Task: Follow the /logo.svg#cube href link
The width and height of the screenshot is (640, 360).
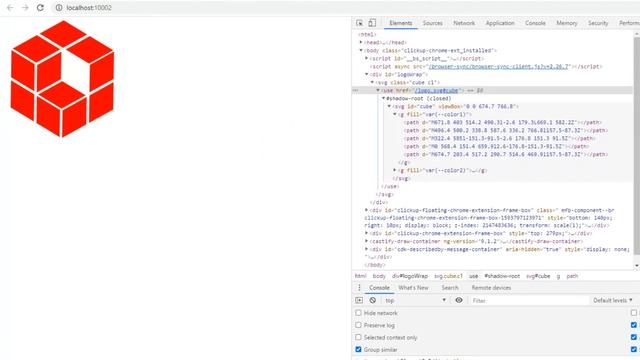Action: click(x=436, y=90)
